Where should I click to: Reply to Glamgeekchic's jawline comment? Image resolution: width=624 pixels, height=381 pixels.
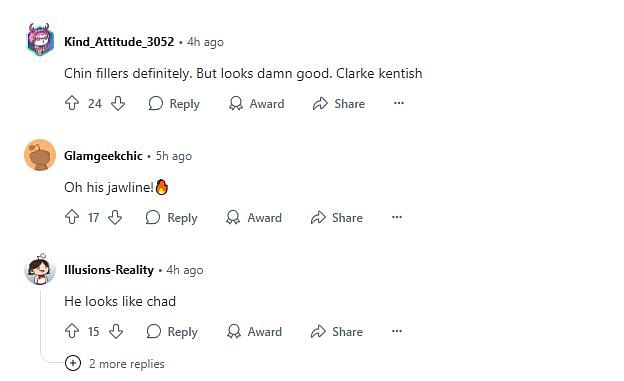point(172,217)
